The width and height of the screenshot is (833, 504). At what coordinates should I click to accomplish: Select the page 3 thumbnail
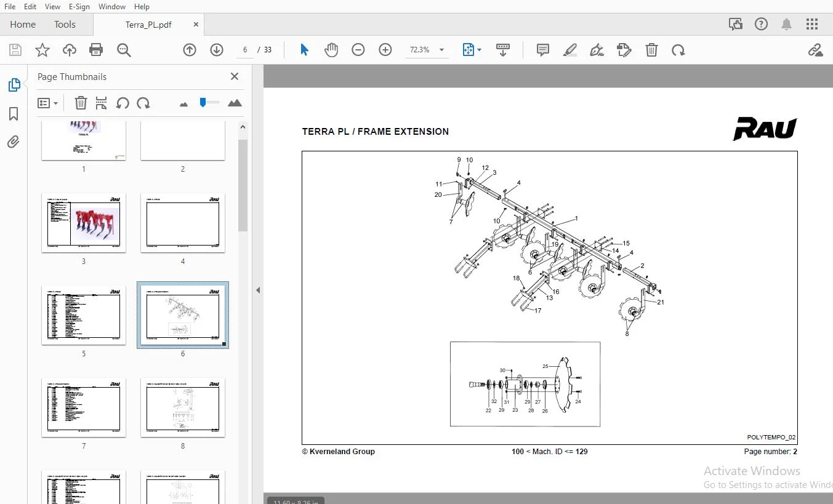84,223
